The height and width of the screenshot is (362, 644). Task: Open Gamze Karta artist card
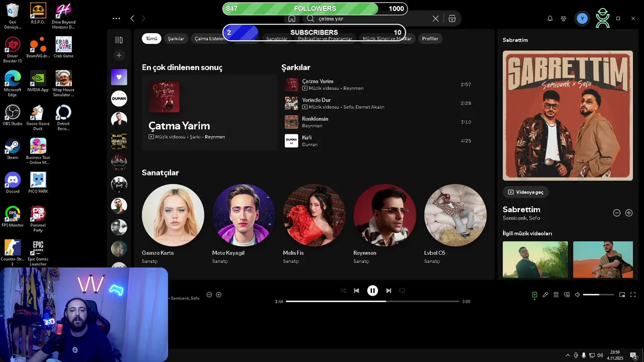tap(173, 224)
